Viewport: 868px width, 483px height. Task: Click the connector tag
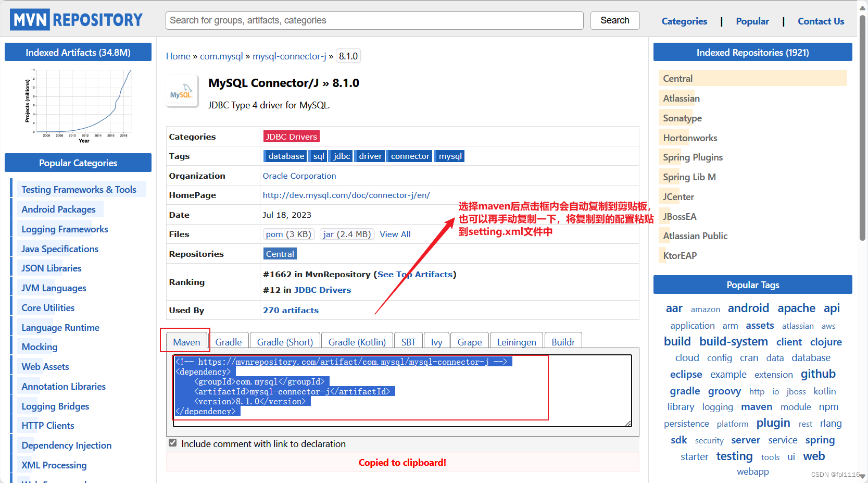410,156
